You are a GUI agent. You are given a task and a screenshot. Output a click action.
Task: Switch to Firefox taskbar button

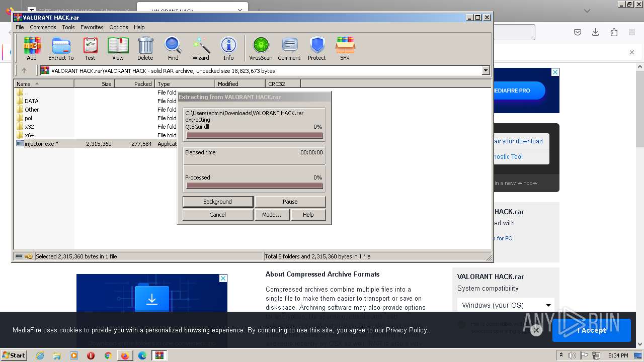125,355
